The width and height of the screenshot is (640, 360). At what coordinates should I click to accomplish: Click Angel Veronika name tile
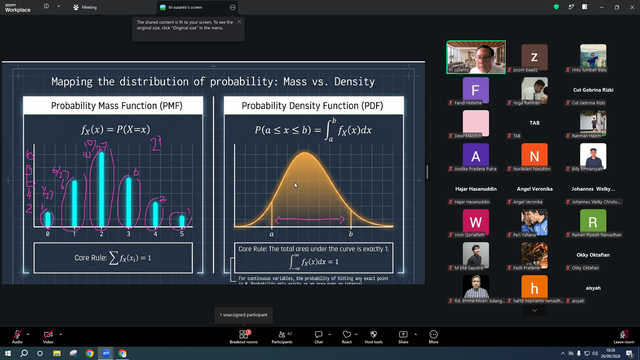(534, 189)
